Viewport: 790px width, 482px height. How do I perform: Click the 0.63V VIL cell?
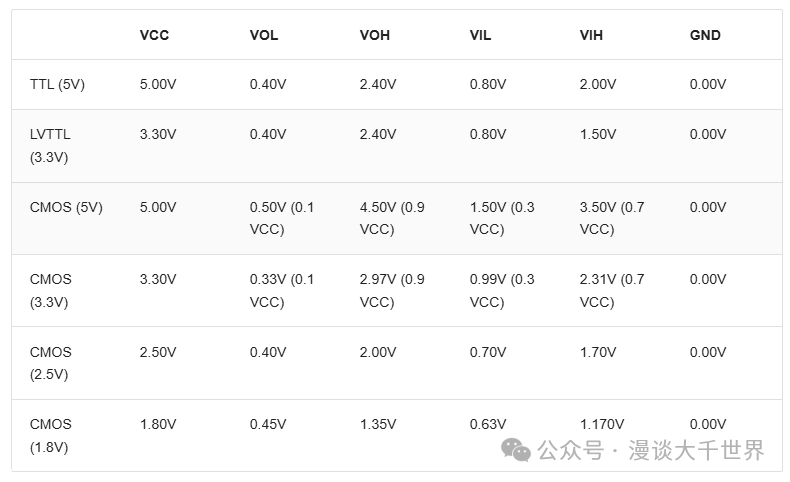point(488,424)
